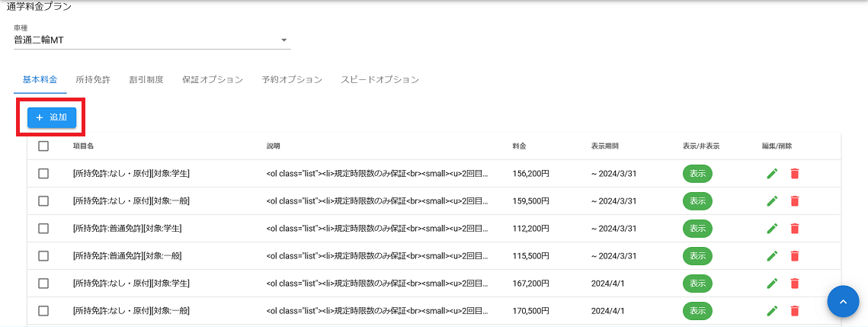This screenshot has height=327, width=868.
Task: Delete the 156,200円 plan row
Action: tap(794, 174)
